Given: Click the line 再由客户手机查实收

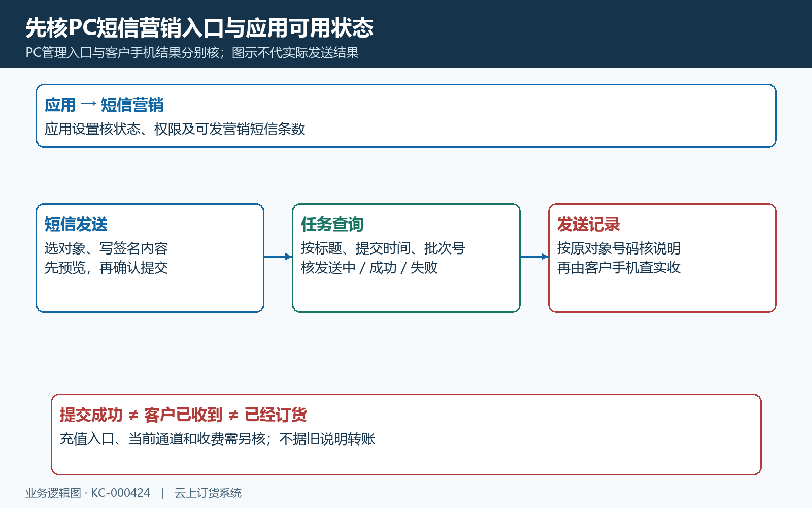Looking at the screenshot, I should click(619, 268).
